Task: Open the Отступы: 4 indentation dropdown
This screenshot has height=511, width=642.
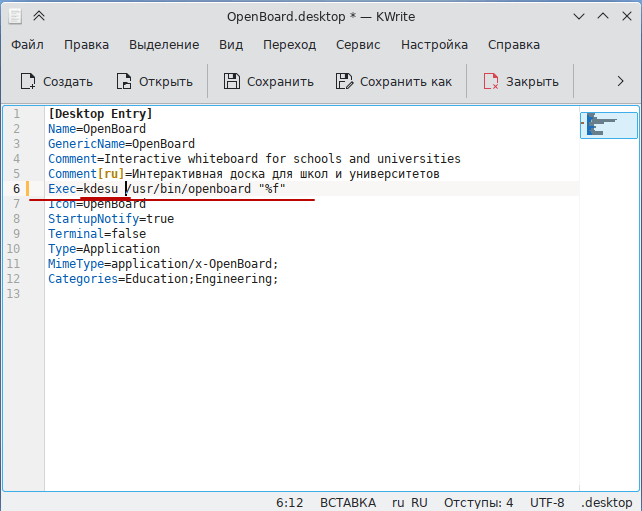Action: (479, 502)
